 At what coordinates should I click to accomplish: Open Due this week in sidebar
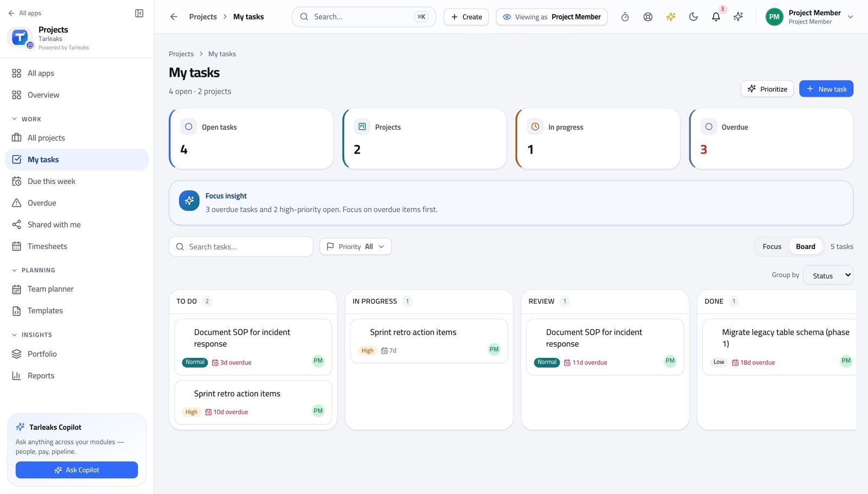[x=76, y=181]
